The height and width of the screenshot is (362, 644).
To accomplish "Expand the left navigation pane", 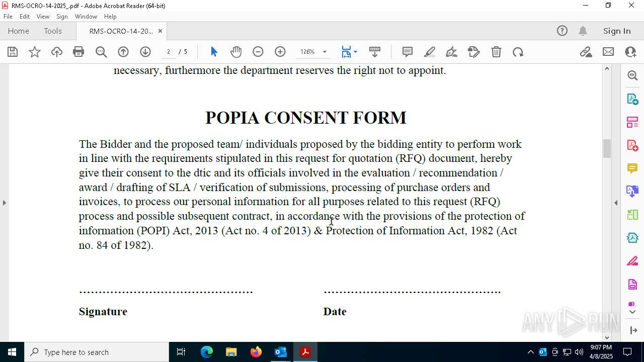I will tap(4, 203).
